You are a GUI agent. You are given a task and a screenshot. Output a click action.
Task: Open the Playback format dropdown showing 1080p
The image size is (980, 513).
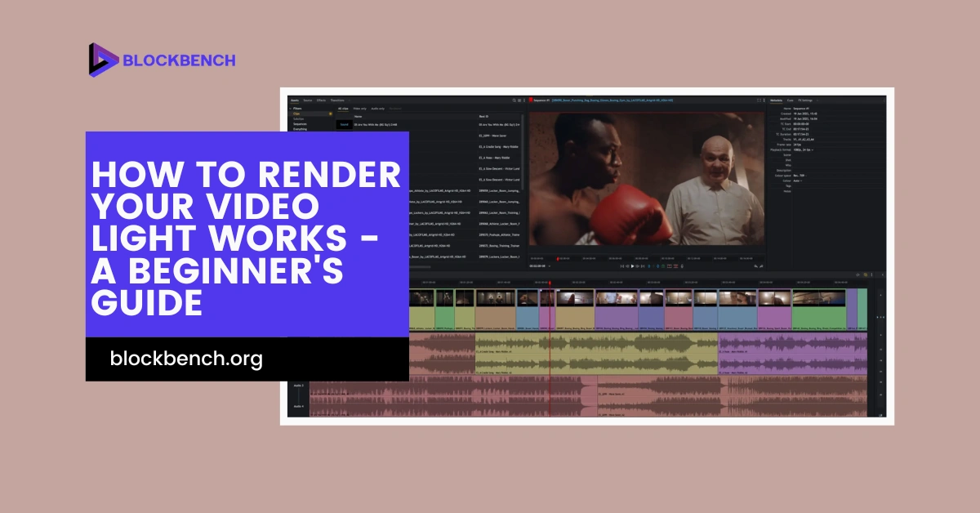[x=804, y=150]
